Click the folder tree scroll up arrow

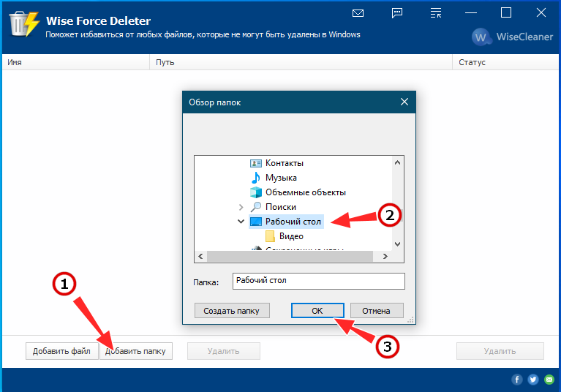[397, 163]
